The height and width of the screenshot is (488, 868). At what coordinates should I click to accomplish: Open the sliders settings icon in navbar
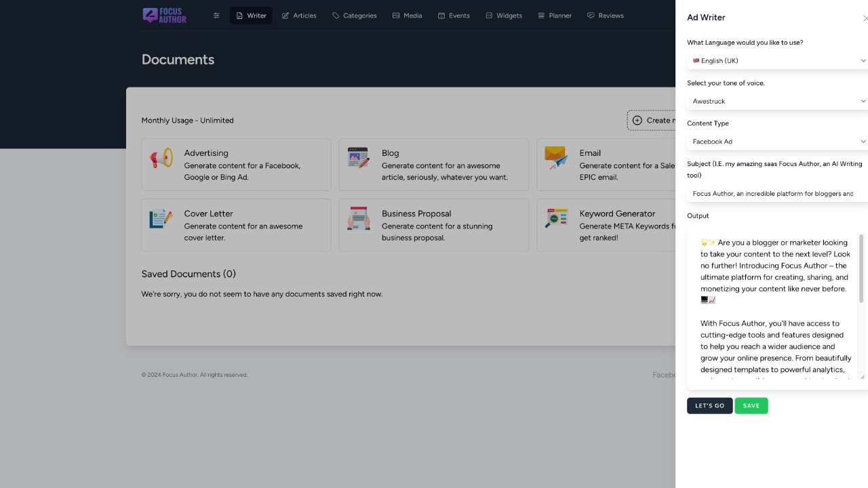(216, 16)
